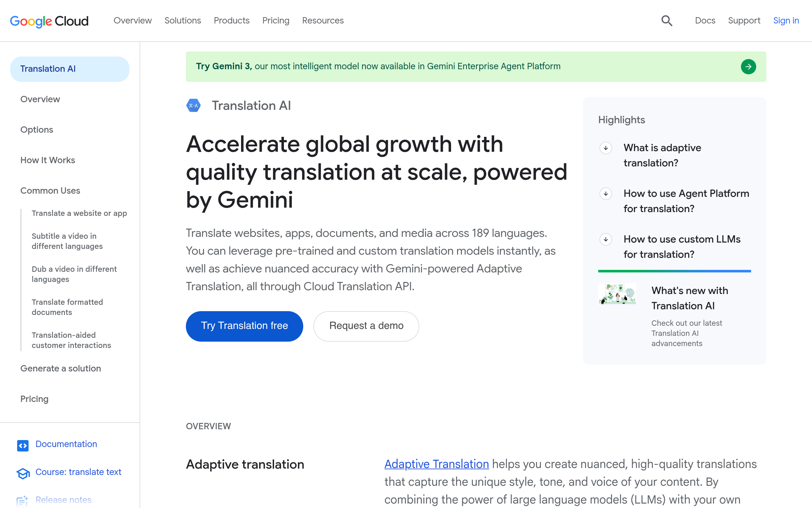Open Release notes sidebar link
Viewport: 812px width, 508px height.
(63, 500)
